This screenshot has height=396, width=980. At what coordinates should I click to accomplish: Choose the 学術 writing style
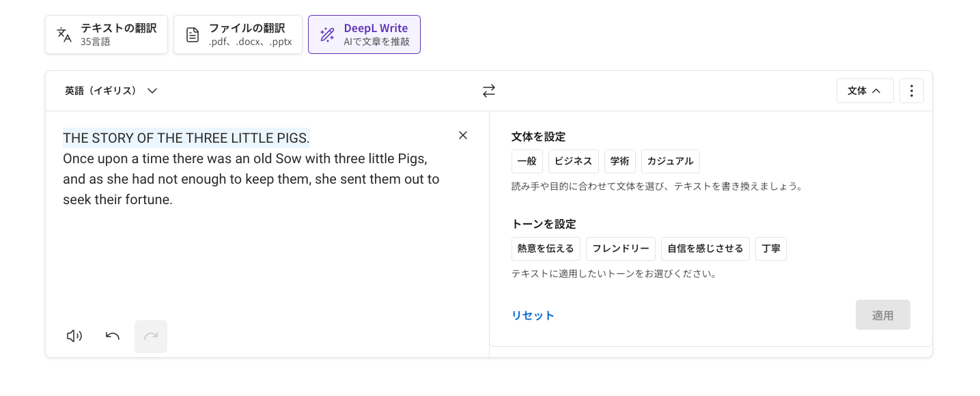coord(620,161)
